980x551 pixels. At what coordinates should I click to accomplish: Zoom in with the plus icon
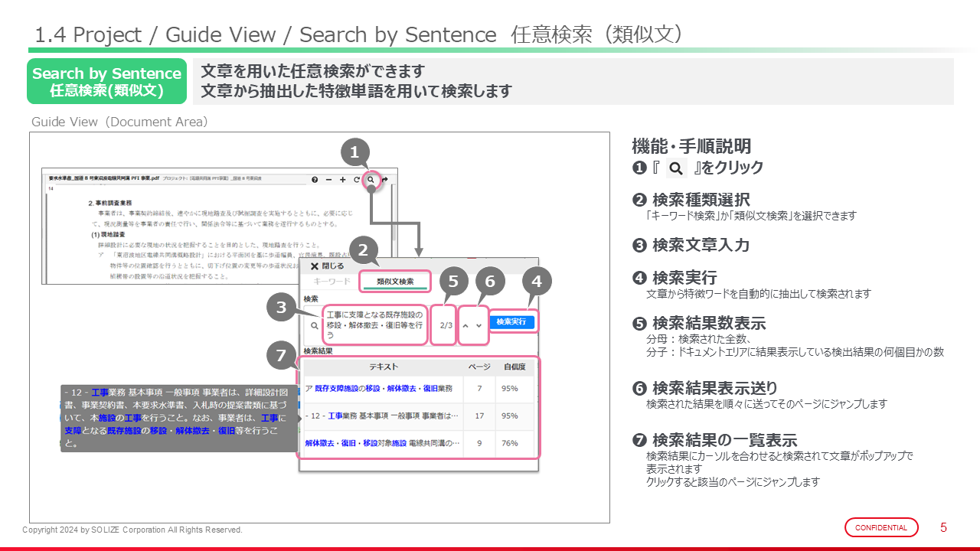pyautogui.click(x=342, y=180)
